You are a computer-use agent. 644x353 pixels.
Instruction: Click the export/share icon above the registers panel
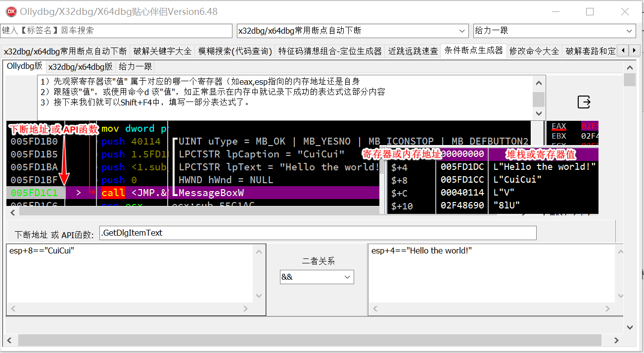tap(584, 102)
